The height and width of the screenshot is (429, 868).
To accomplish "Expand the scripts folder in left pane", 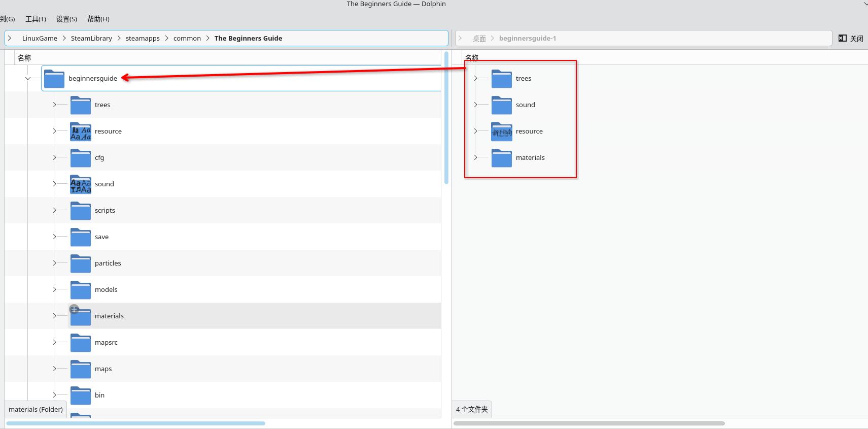I will [x=54, y=210].
